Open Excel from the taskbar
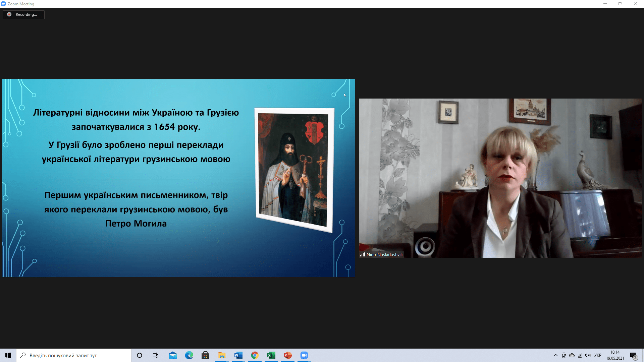The image size is (644, 362). [271, 355]
